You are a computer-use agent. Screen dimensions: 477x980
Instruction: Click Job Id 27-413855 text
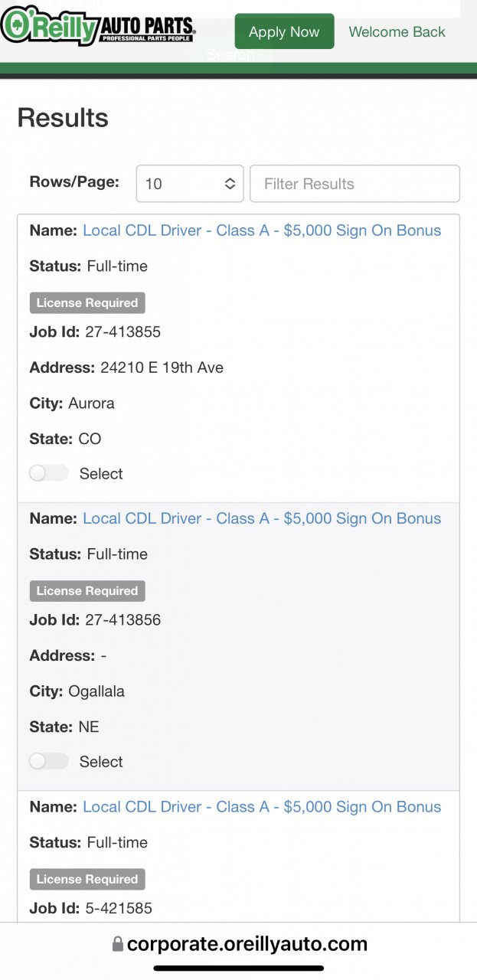(95, 332)
